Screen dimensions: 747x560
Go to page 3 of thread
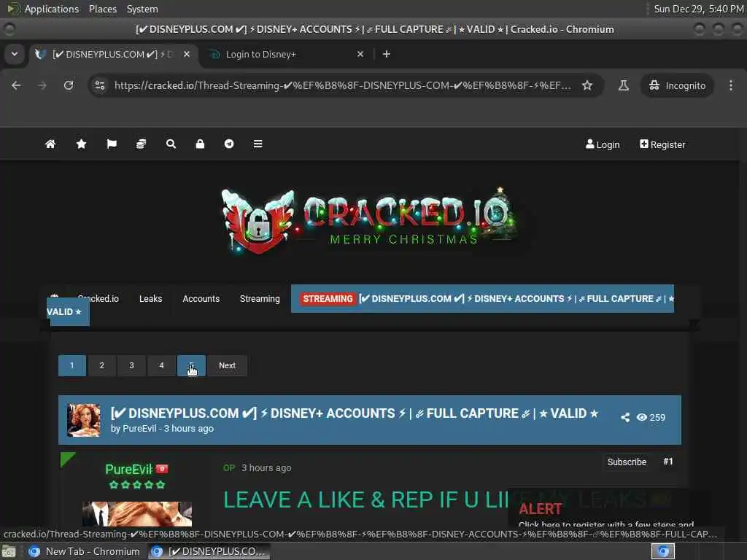pos(131,365)
